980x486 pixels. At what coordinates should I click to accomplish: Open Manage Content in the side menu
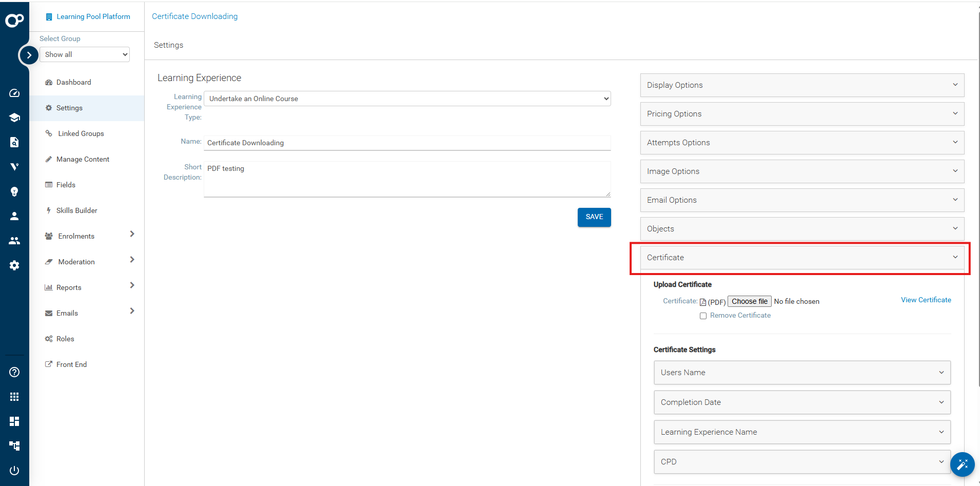87,159
